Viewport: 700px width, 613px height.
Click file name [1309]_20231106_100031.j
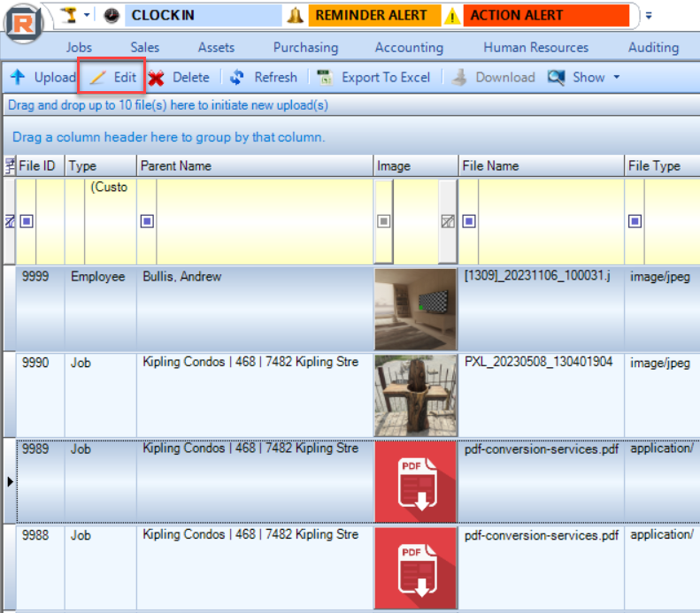[537, 276]
